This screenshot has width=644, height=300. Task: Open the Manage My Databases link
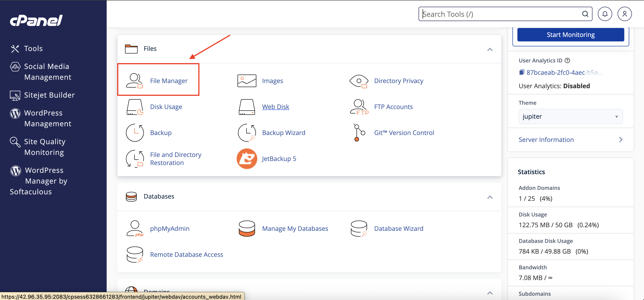coord(295,228)
